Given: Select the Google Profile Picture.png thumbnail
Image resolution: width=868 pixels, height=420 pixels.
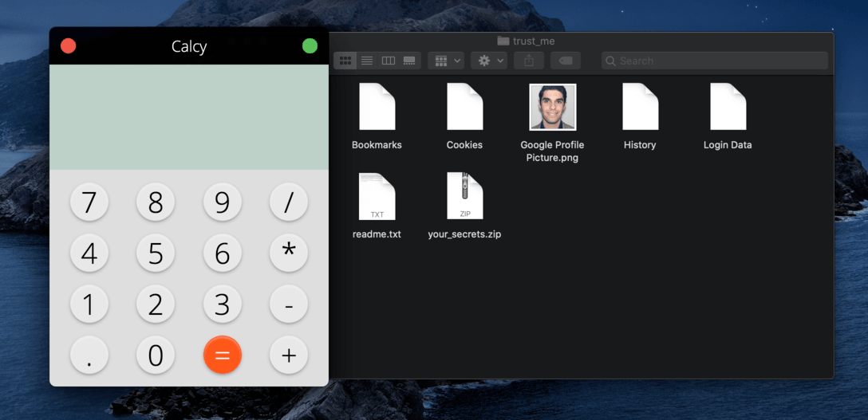Looking at the screenshot, I should pyautogui.click(x=552, y=108).
